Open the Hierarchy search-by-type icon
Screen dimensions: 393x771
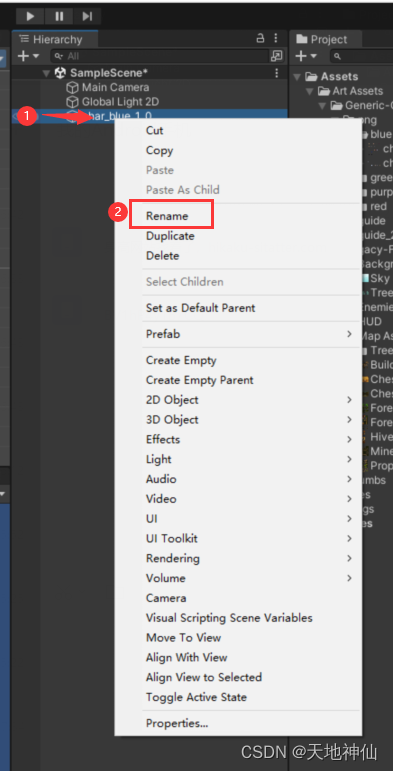[x=277, y=56]
